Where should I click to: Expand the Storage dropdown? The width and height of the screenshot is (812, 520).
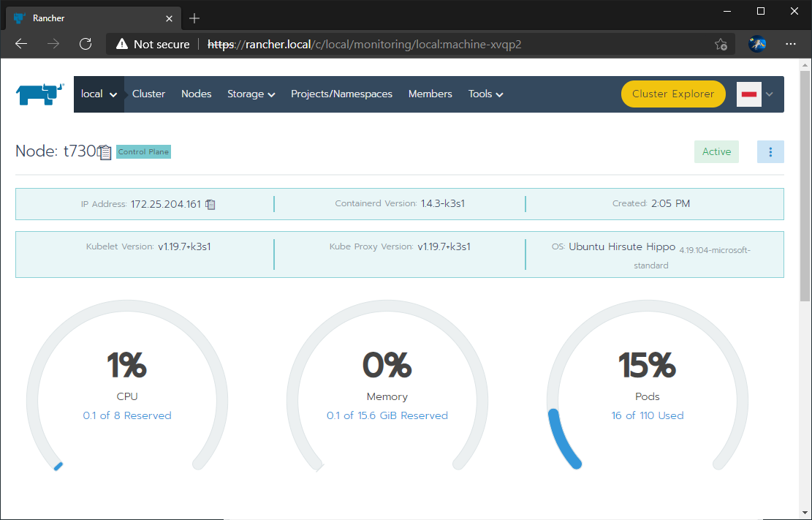coord(251,94)
